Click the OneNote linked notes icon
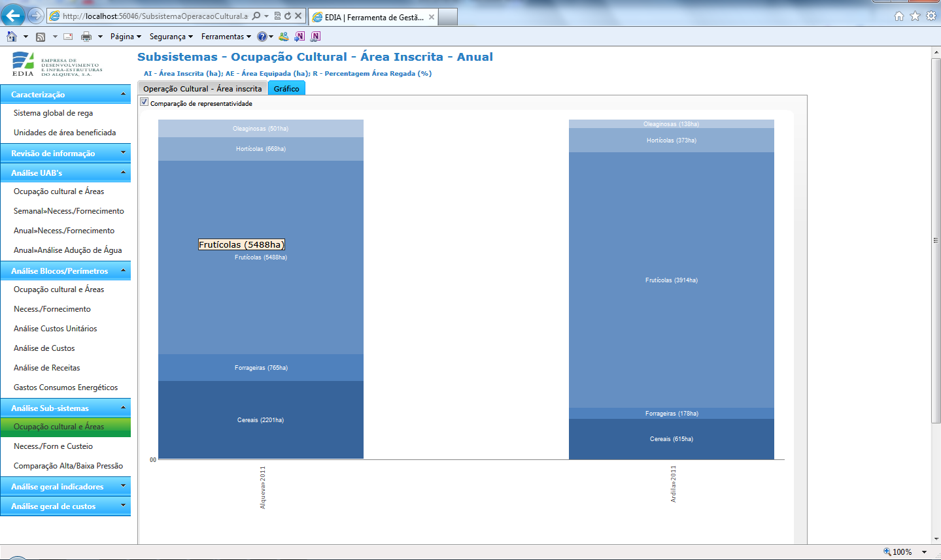941x560 pixels. [316, 37]
